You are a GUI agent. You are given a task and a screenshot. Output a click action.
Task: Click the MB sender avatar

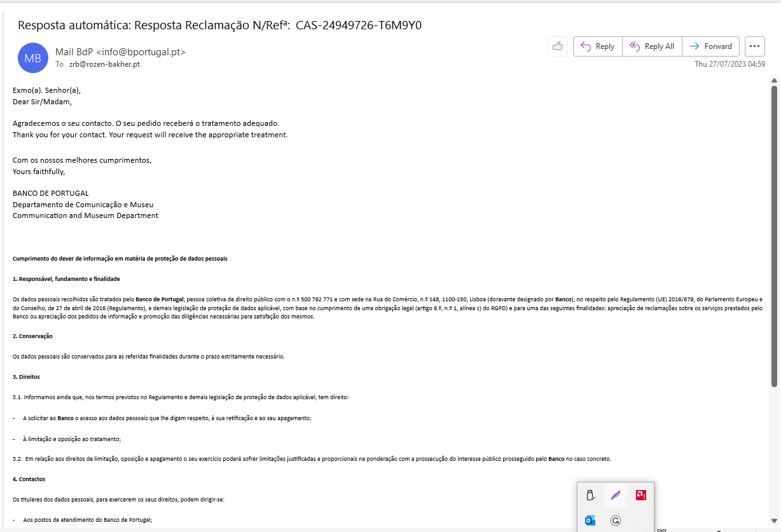[x=33, y=58]
